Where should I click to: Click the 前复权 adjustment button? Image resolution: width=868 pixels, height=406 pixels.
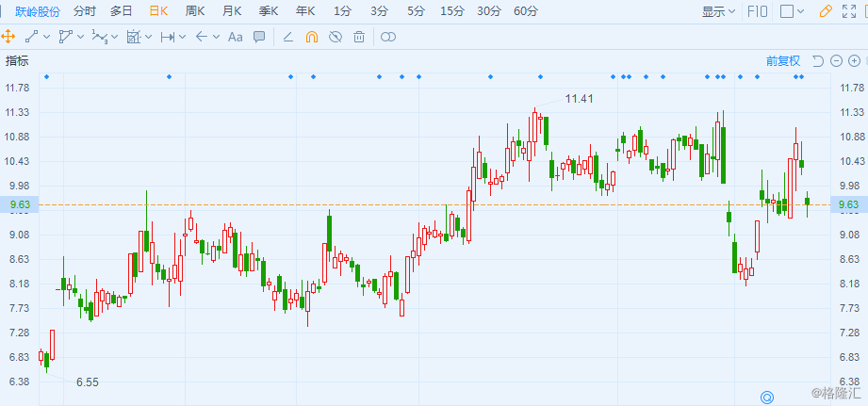tap(783, 61)
